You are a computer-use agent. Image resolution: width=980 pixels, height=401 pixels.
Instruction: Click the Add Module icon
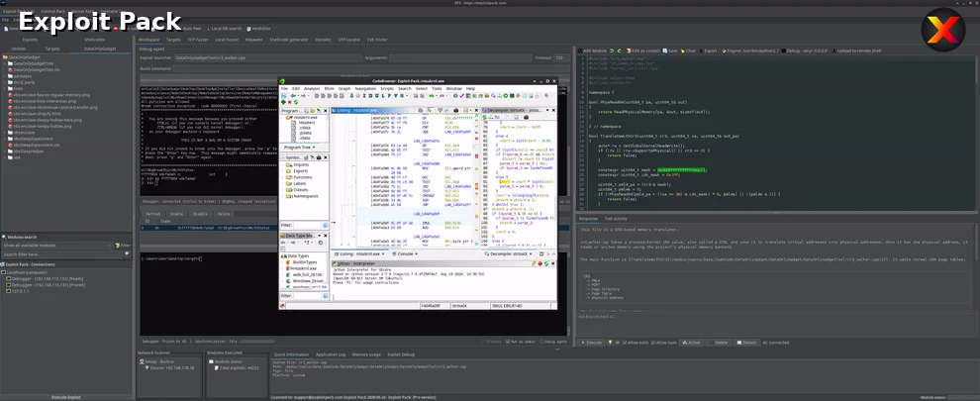(x=580, y=50)
